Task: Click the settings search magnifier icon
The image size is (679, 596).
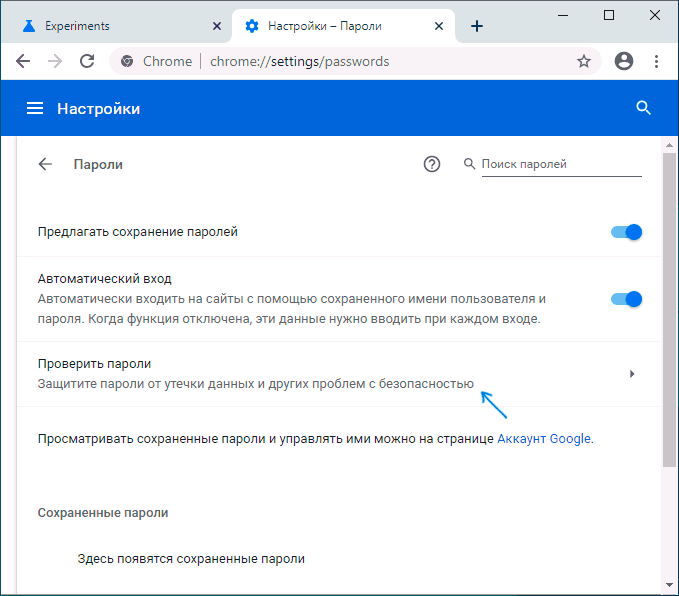Action: [643, 108]
